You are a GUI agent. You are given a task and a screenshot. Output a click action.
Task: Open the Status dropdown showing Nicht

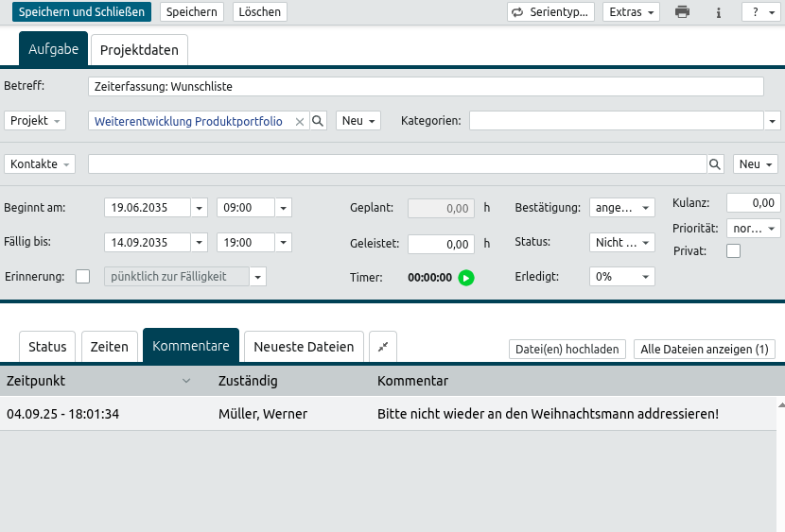[x=621, y=243]
